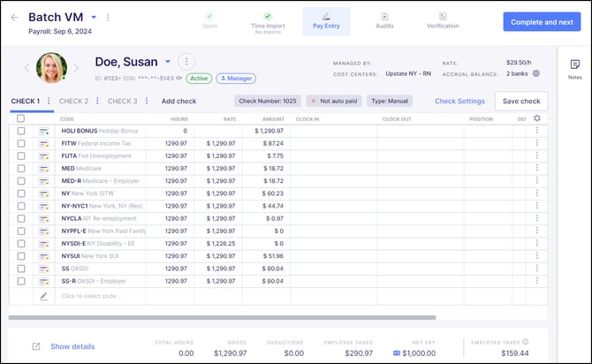Select the Pay Entry step
Screen dimensions: 592x364
(326, 21)
